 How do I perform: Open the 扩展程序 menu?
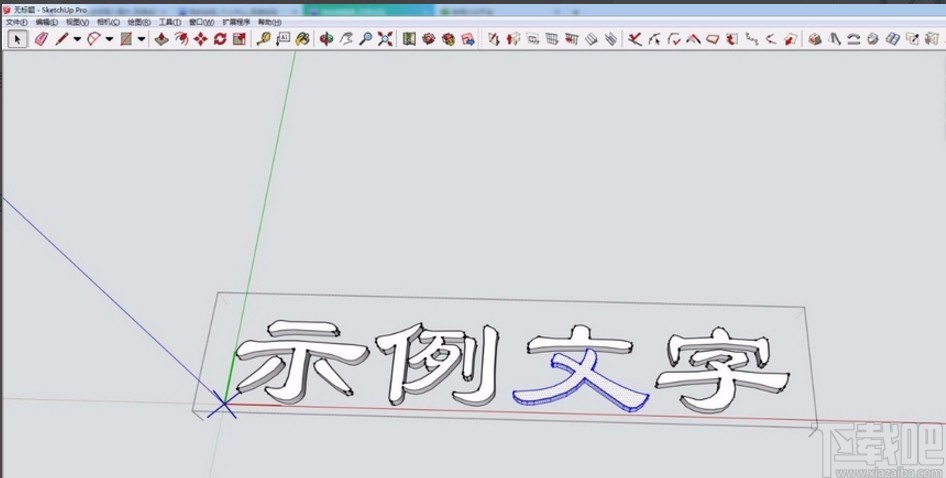pyautogui.click(x=236, y=22)
